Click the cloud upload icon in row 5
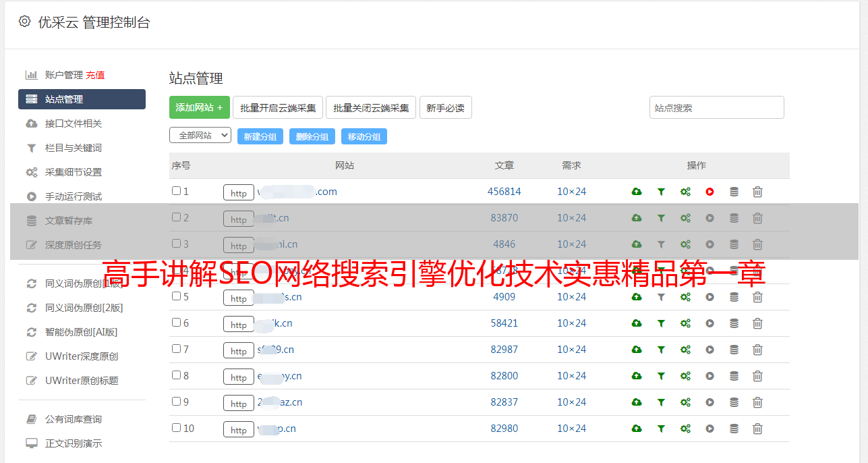The height and width of the screenshot is (463, 868). click(x=637, y=297)
